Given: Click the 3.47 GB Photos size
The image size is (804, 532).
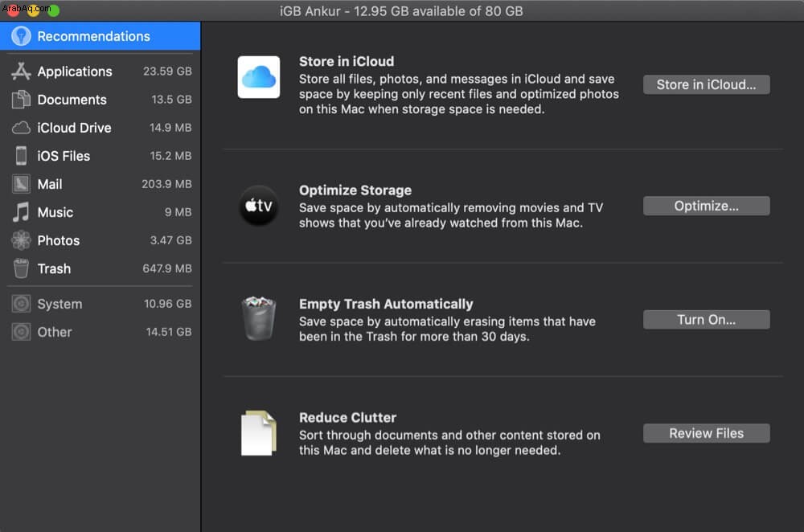Looking at the screenshot, I should coord(170,240).
